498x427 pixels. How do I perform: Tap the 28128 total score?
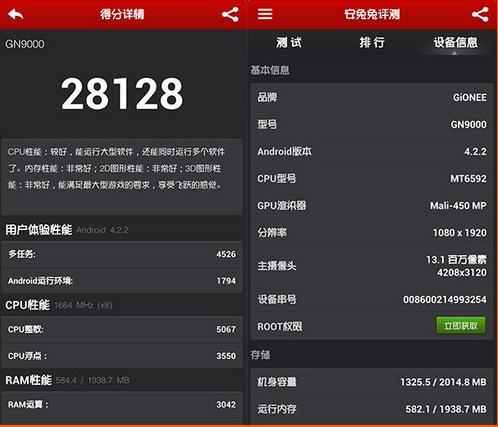122,94
